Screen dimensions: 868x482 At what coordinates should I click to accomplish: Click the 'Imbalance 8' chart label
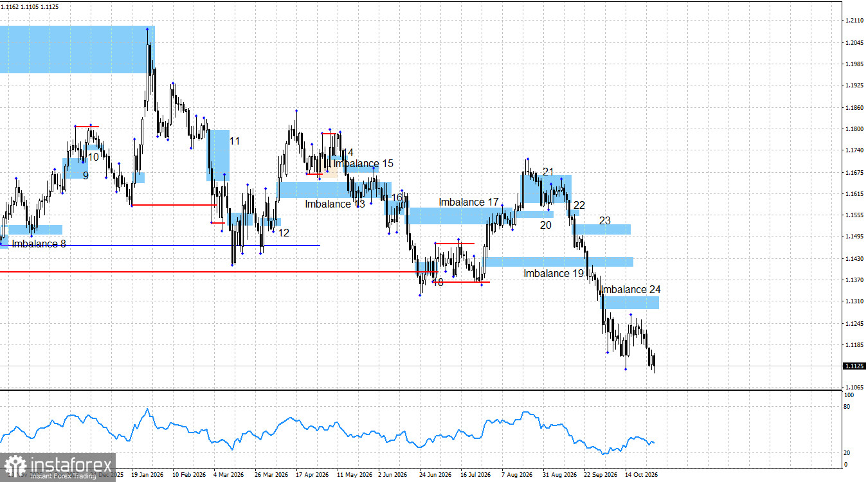pyautogui.click(x=39, y=244)
